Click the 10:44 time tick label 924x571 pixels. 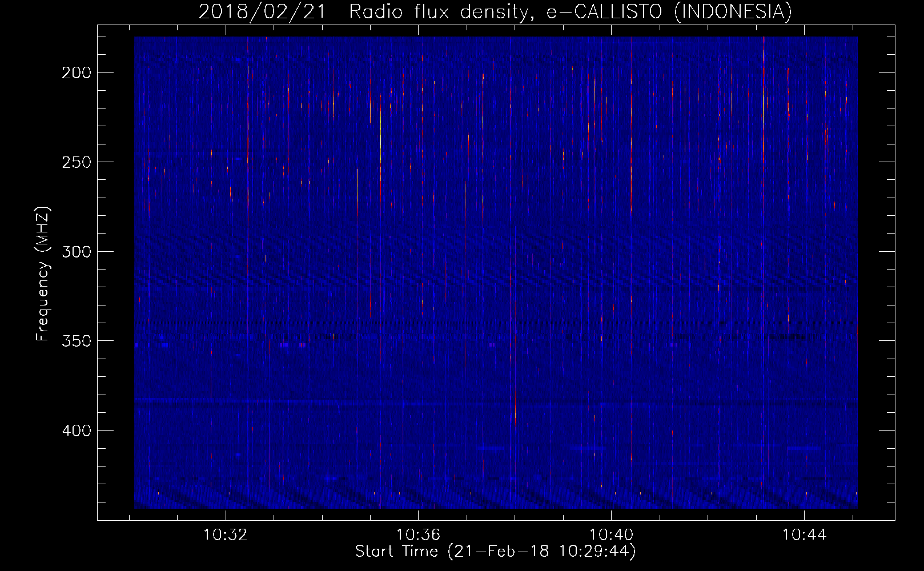(x=805, y=535)
